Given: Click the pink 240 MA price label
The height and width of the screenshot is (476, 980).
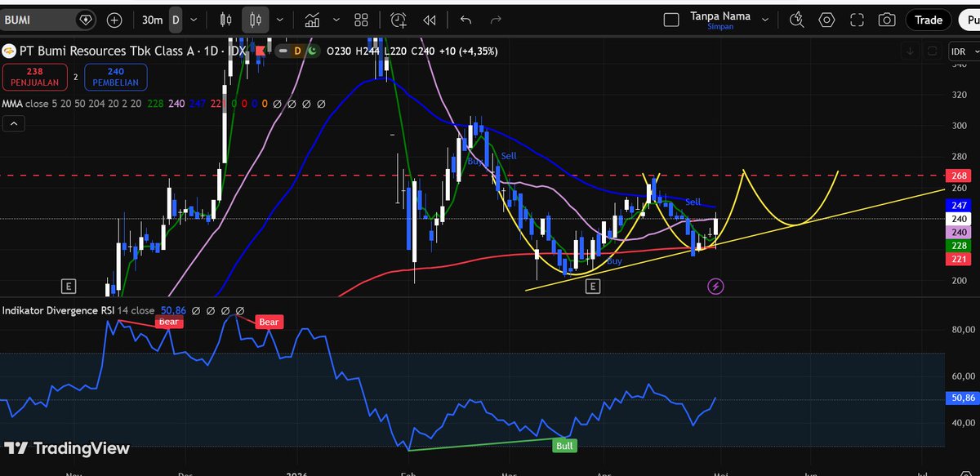Looking at the screenshot, I should click(x=960, y=233).
